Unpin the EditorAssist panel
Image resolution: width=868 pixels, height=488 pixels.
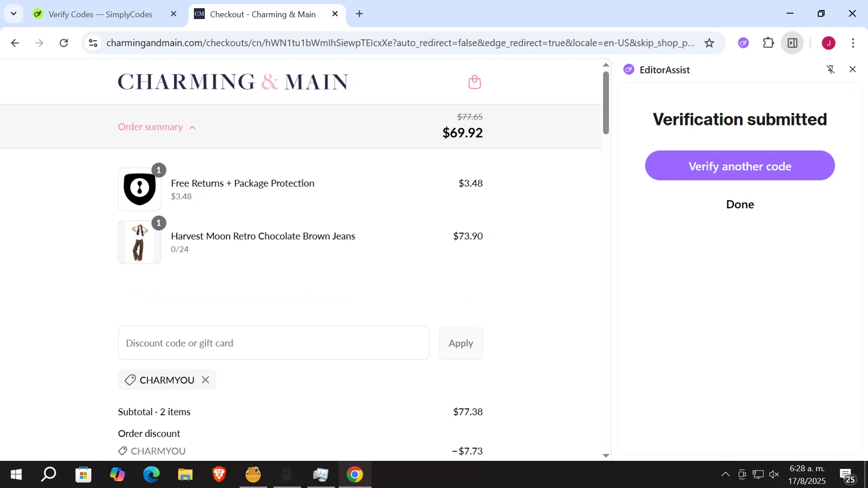pos(831,69)
